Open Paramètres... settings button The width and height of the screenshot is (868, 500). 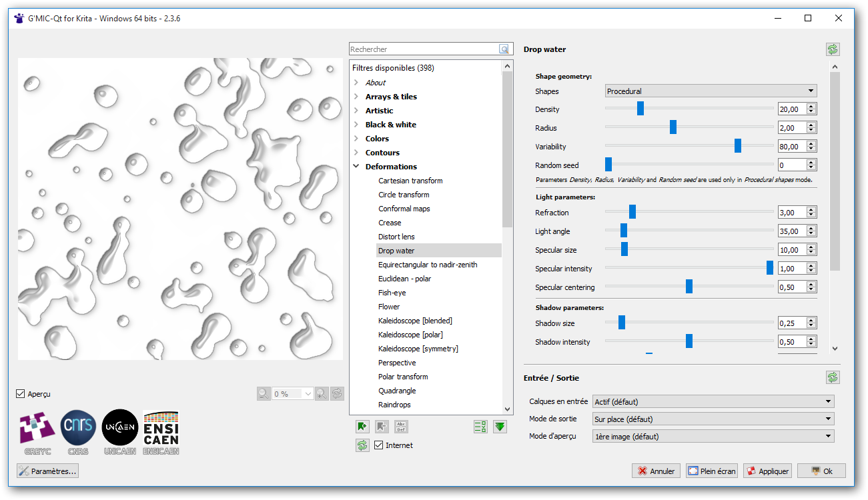[x=47, y=471]
